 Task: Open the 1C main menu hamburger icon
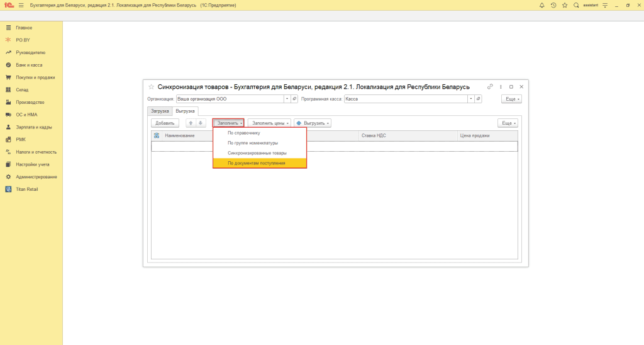coord(21,5)
